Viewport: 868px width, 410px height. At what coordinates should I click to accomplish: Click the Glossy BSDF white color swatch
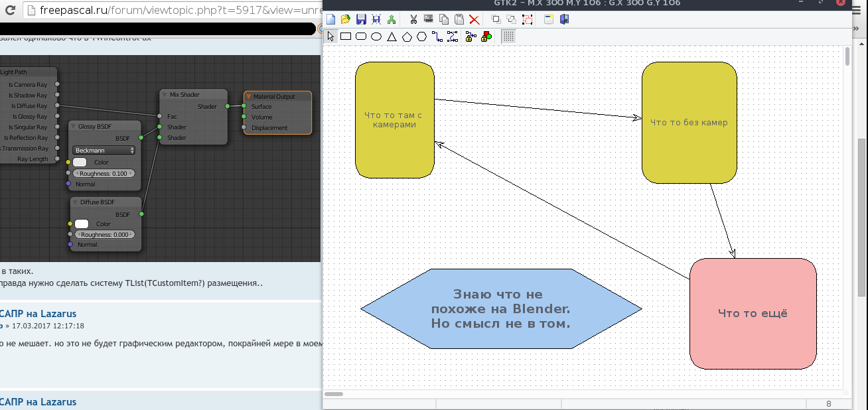coord(80,163)
